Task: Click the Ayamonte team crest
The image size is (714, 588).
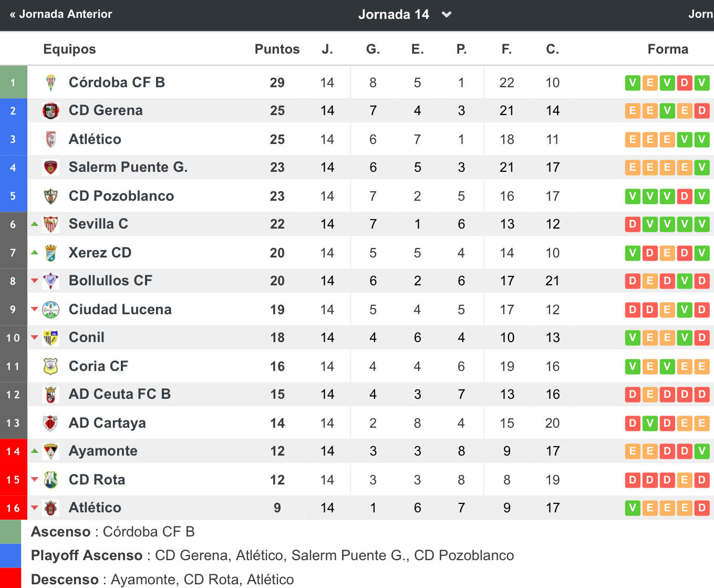Action: click(x=50, y=451)
